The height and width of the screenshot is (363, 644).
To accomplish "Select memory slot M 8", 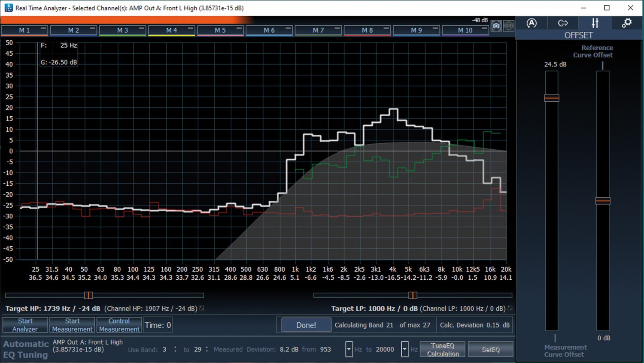I will click(x=367, y=30).
